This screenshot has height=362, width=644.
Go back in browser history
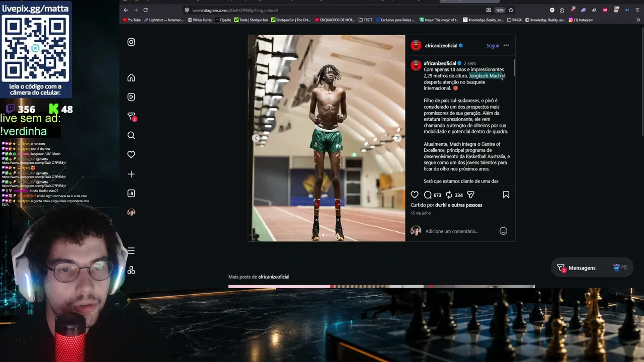click(126, 10)
